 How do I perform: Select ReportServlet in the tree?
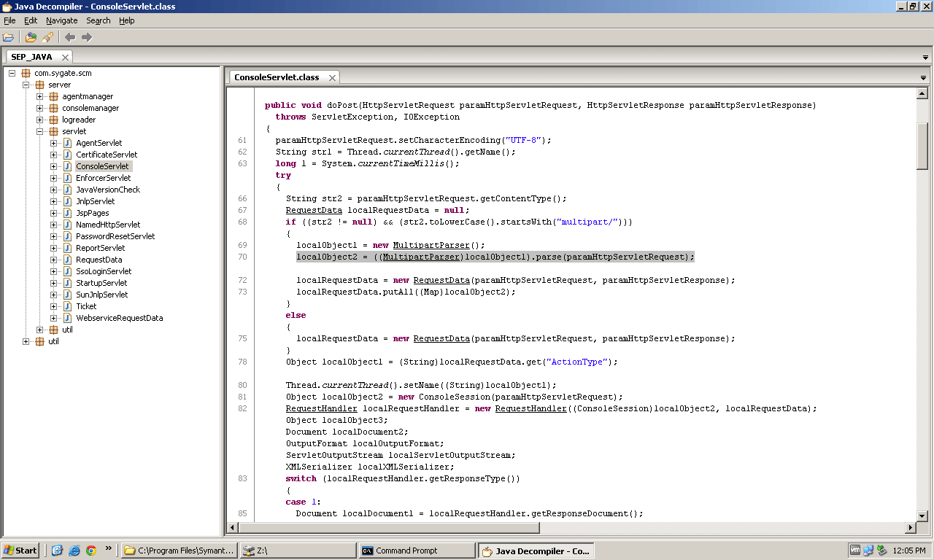click(x=101, y=248)
